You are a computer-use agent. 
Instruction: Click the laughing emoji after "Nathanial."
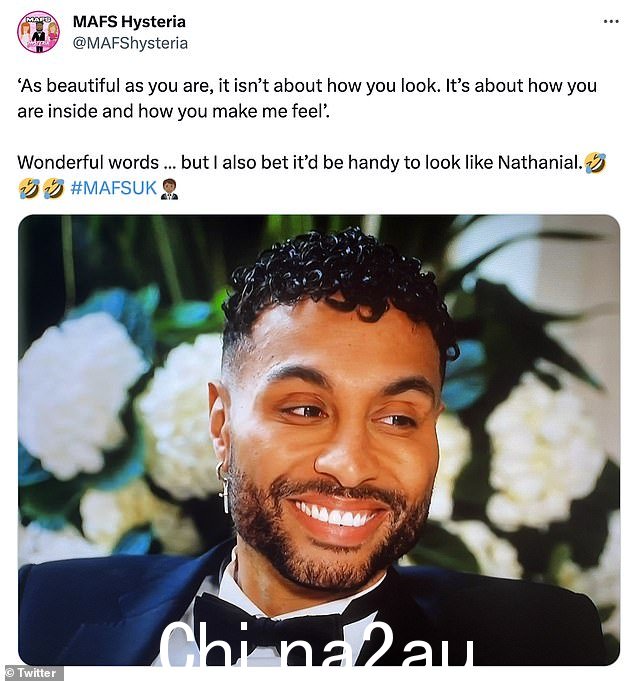(x=595, y=163)
